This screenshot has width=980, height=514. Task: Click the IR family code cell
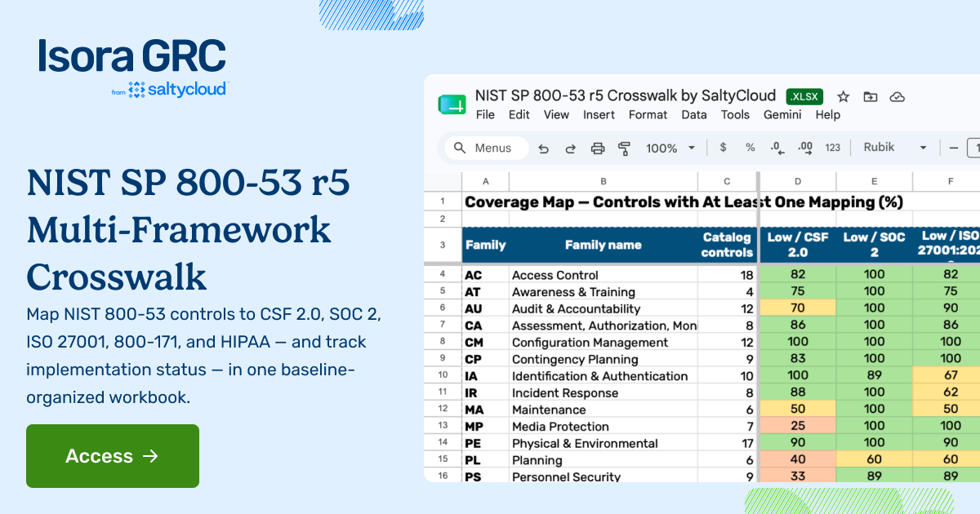[485, 393]
